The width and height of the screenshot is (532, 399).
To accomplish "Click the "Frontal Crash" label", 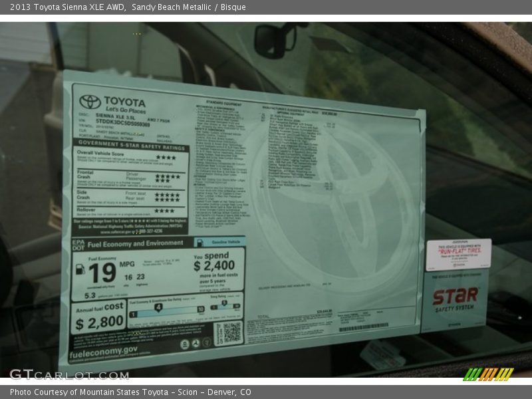I will point(85,174).
